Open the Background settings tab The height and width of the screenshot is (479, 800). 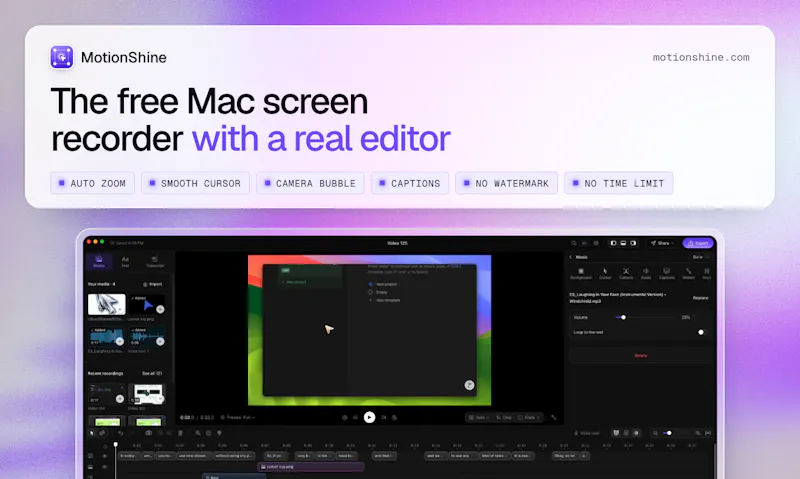pyautogui.click(x=581, y=273)
